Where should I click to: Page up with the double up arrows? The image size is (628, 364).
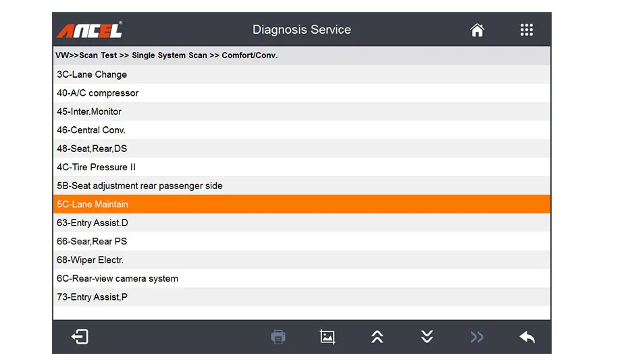(377, 336)
